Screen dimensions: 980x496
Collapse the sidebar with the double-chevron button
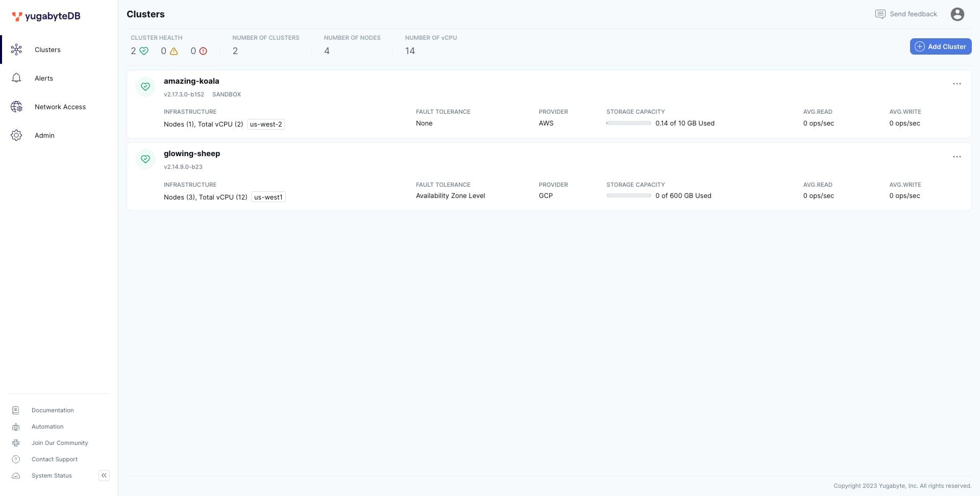point(104,476)
